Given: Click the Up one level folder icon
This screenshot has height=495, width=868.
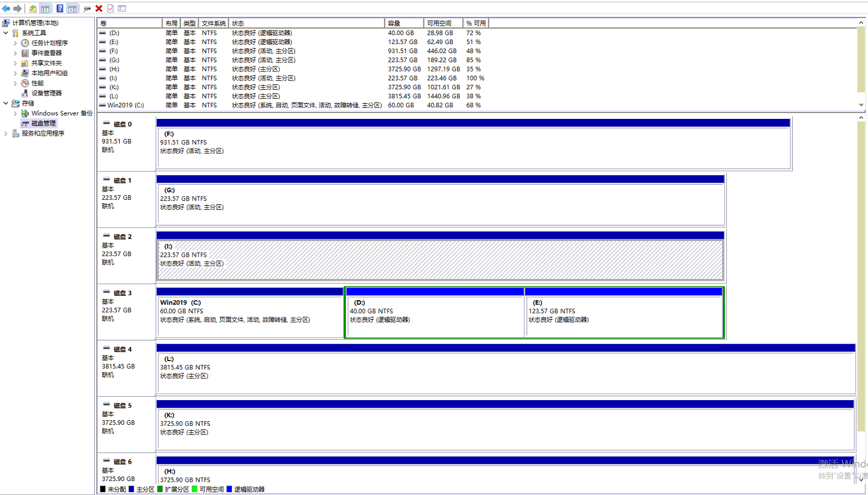Looking at the screenshot, I should click(x=33, y=8).
